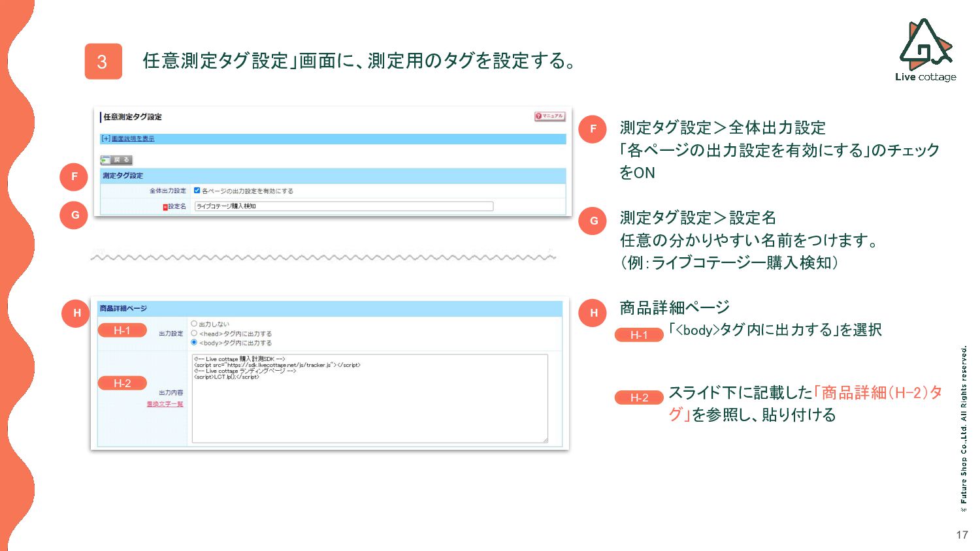Open the マニュアル help button
Viewport: 980px width, 551px height.
[x=549, y=116]
